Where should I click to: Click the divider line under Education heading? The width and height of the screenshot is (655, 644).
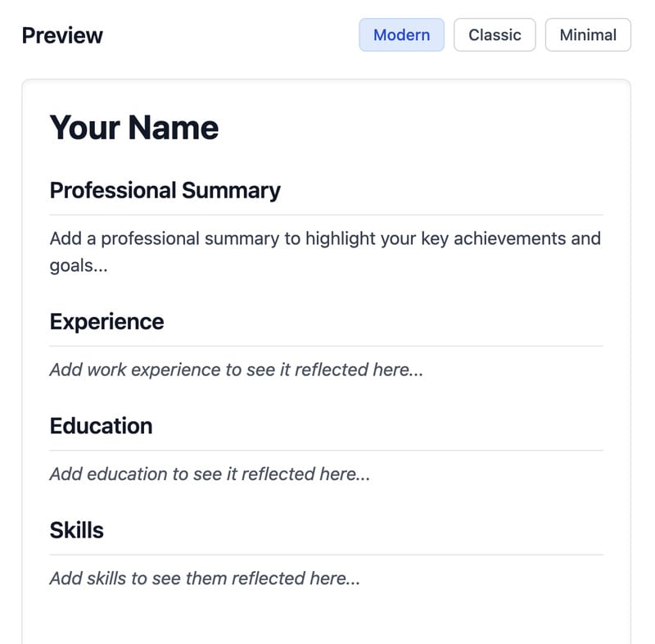(x=326, y=450)
